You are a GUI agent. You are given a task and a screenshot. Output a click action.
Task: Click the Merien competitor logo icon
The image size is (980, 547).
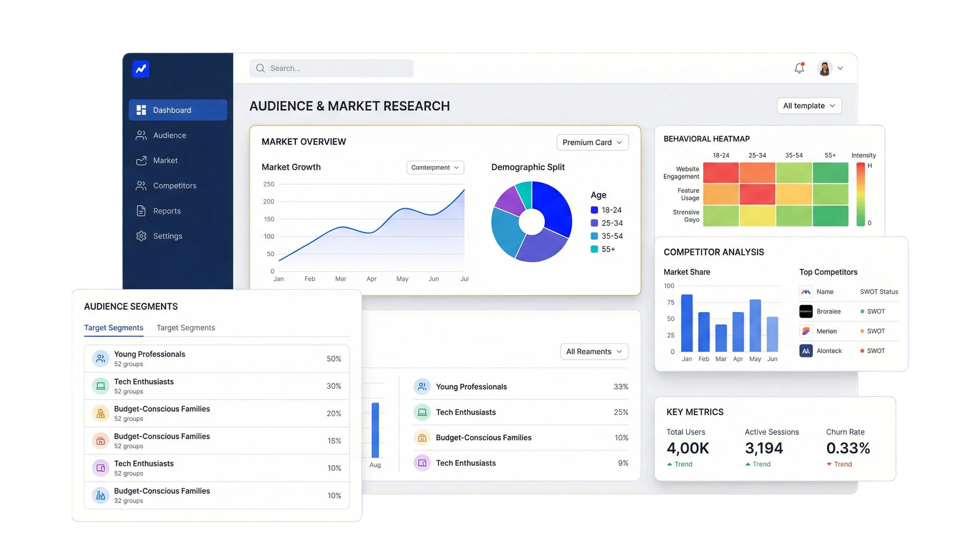coord(806,331)
